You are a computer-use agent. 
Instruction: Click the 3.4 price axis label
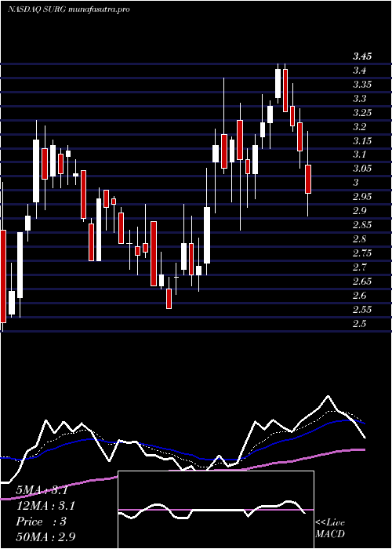[359, 71]
